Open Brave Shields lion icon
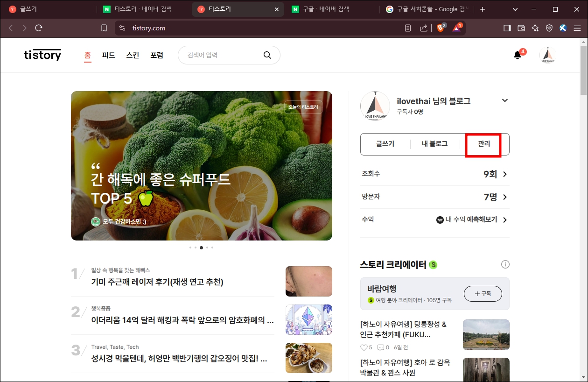588x382 pixels. [441, 28]
